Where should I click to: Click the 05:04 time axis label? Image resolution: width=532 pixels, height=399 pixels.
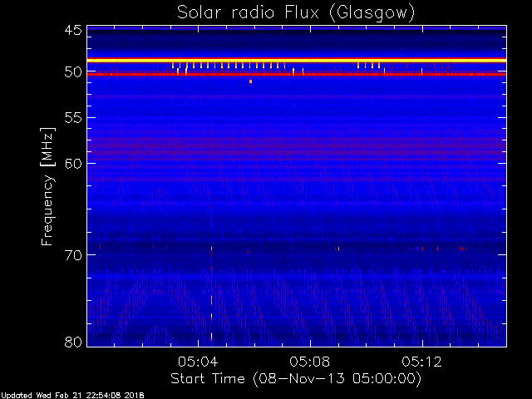[x=198, y=362]
